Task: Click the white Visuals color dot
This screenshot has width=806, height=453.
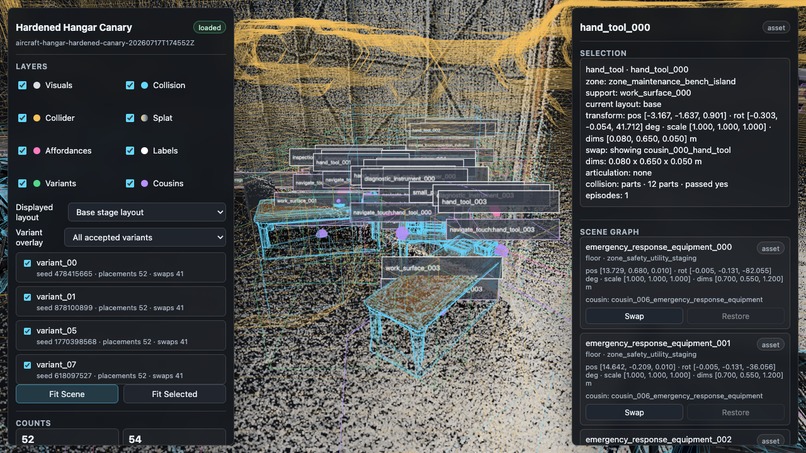Action: [x=36, y=85]
